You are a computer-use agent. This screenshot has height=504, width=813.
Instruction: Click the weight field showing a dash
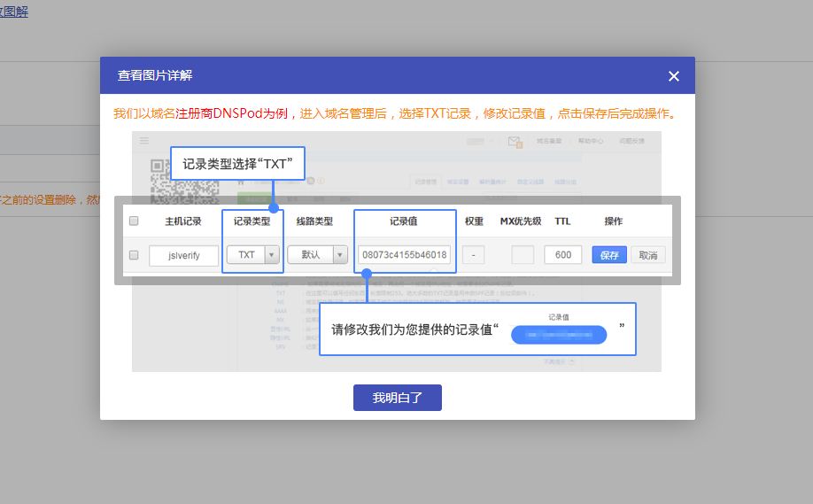click(473, 255)
